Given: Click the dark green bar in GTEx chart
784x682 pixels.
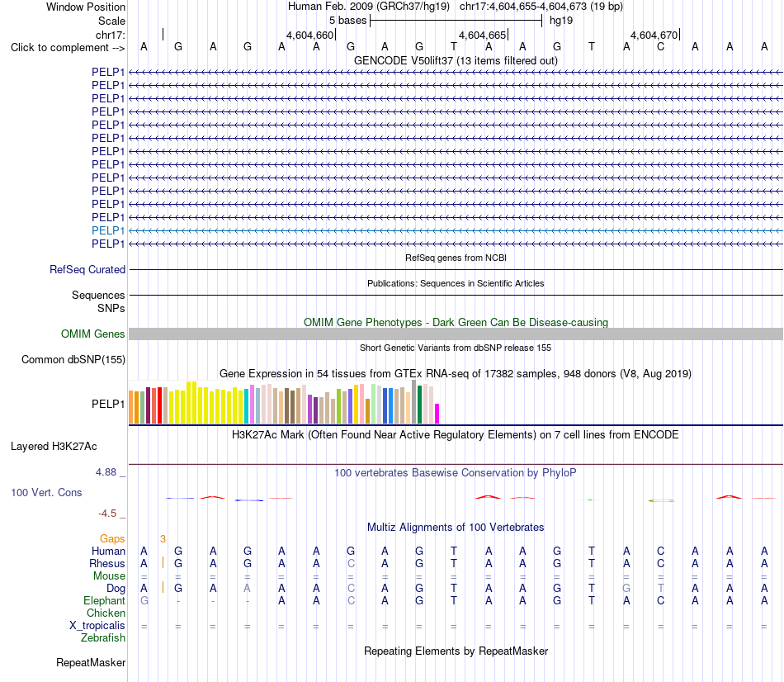Looking at the screenshot, I should point(419,405).
